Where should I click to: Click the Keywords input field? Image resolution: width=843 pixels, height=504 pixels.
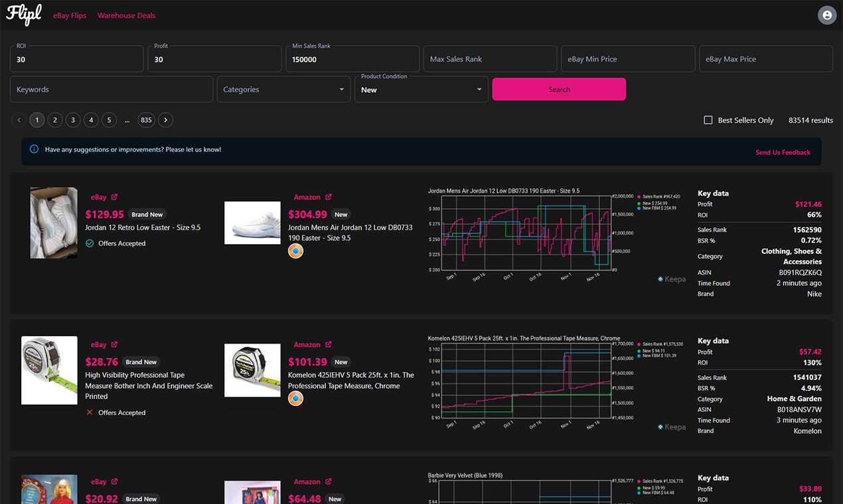[112, 90]
